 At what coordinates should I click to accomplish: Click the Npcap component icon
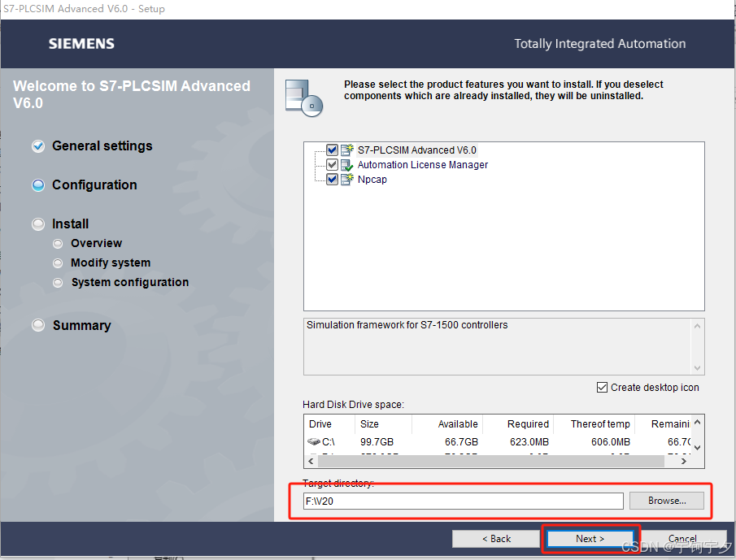[347, 179]
